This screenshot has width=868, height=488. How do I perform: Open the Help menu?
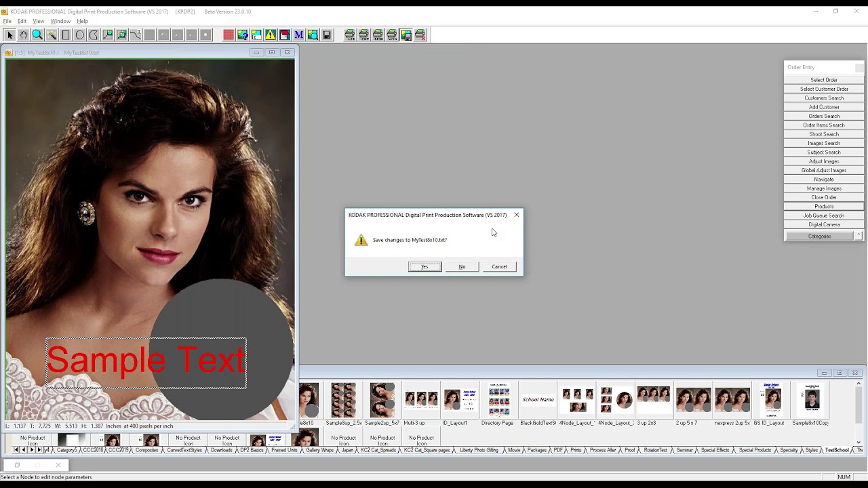pyautogui.click(x=82, y=21)
